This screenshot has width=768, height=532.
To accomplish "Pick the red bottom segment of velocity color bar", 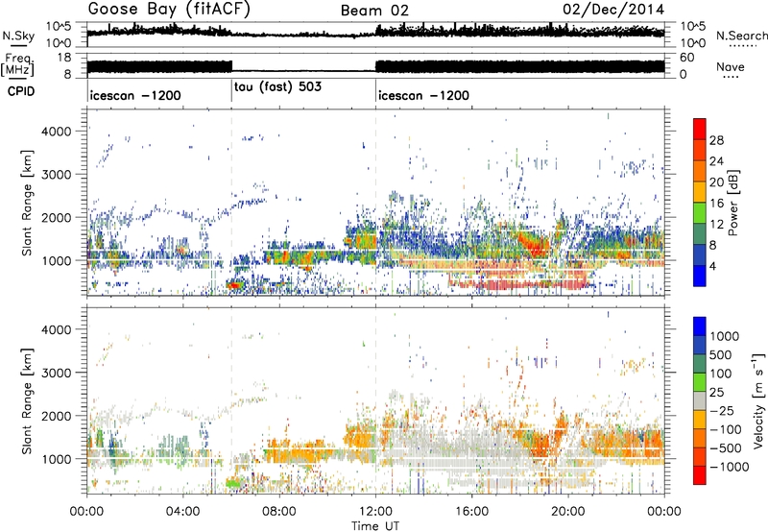I will pos(700,475).
